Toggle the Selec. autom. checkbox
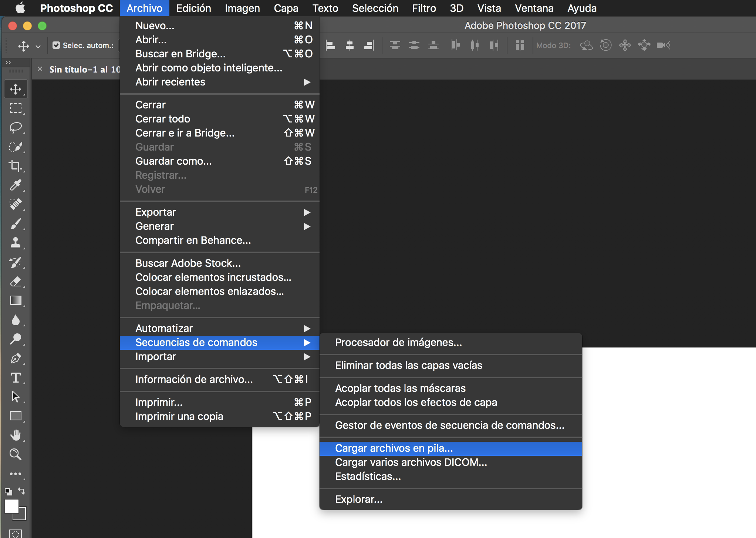Screen dimensions: 756x538 coord(56,45)
